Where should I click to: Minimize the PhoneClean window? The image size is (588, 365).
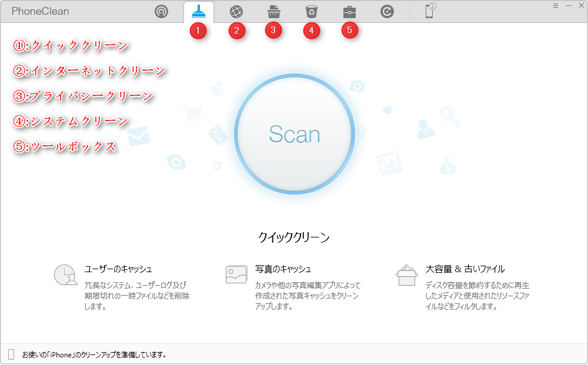click(569, 6)
